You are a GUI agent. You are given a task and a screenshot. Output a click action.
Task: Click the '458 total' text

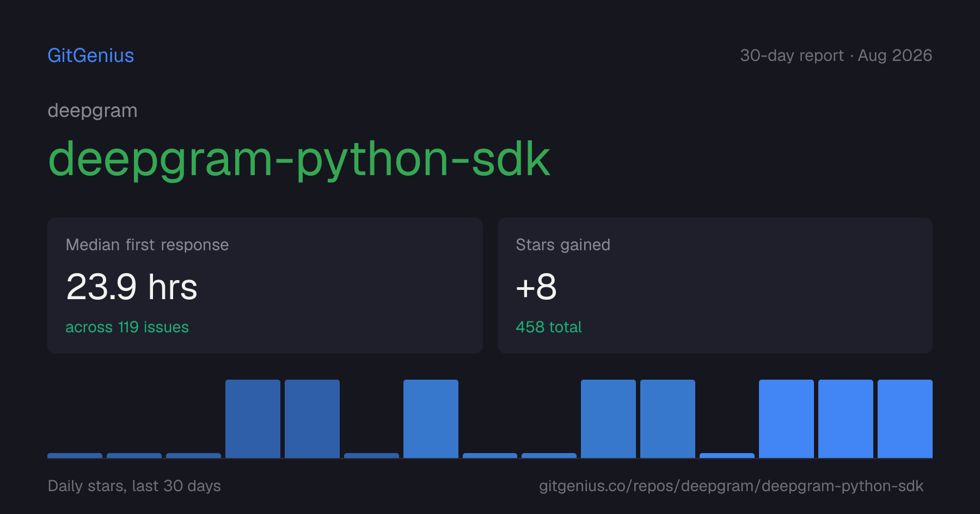click(x=549, y=327)
